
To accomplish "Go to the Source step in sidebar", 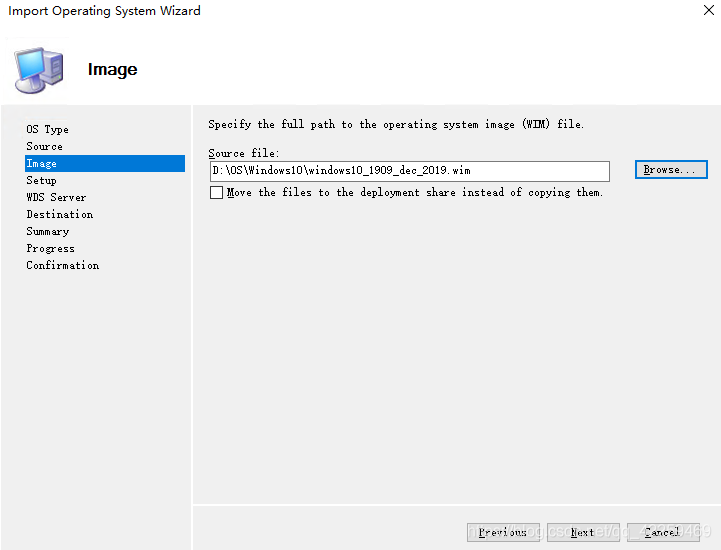I will (44, 146).
